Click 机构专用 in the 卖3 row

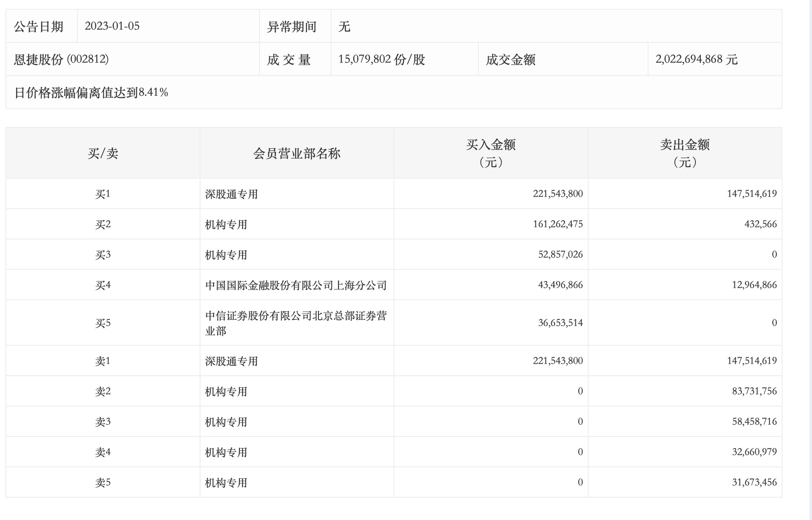pos(226,422)
